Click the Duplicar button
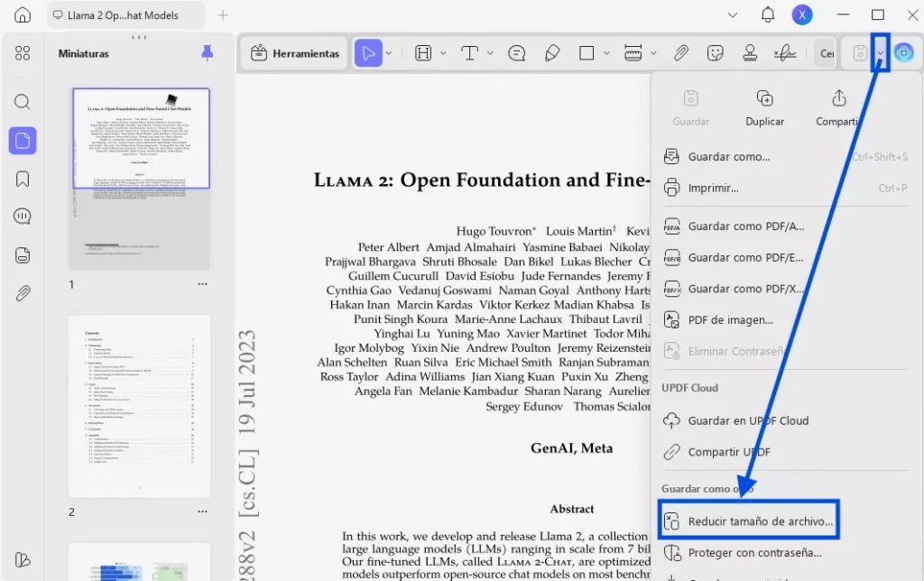Viewport: 924px width, 581px height. point(764,107)
